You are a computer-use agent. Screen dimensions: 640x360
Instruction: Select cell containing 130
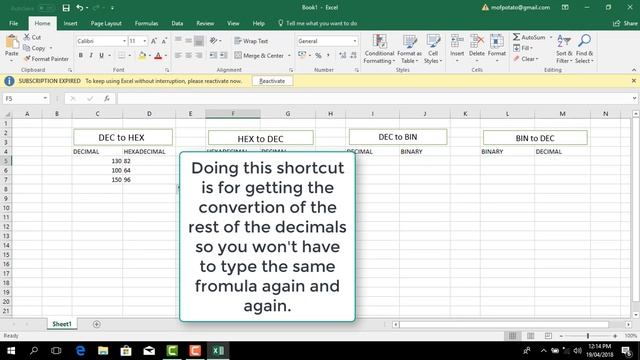tap(98, 161)
